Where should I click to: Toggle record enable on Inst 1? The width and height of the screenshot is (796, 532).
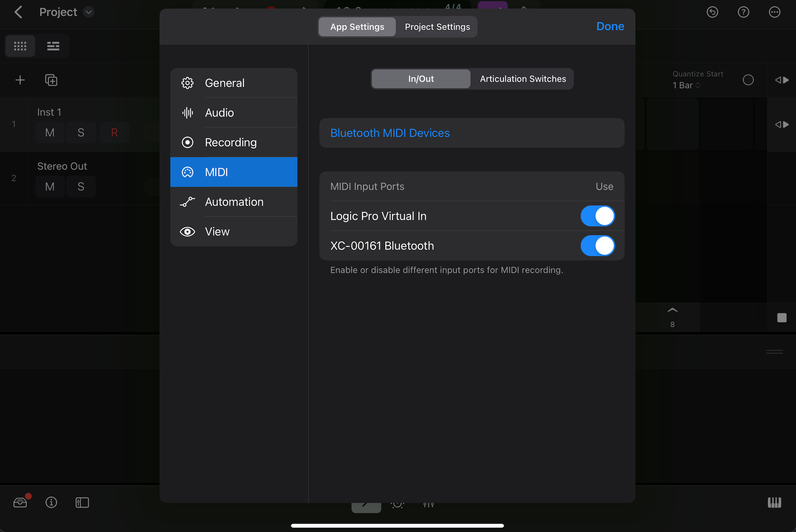(114, 132)
